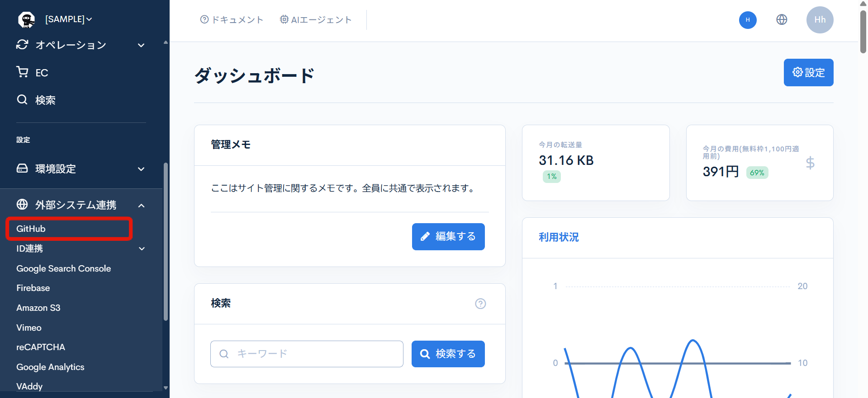Open the [SAMPLE] site switcher dropdown
The height and width of the screenshot is (398, 868).
pos(69,19)
